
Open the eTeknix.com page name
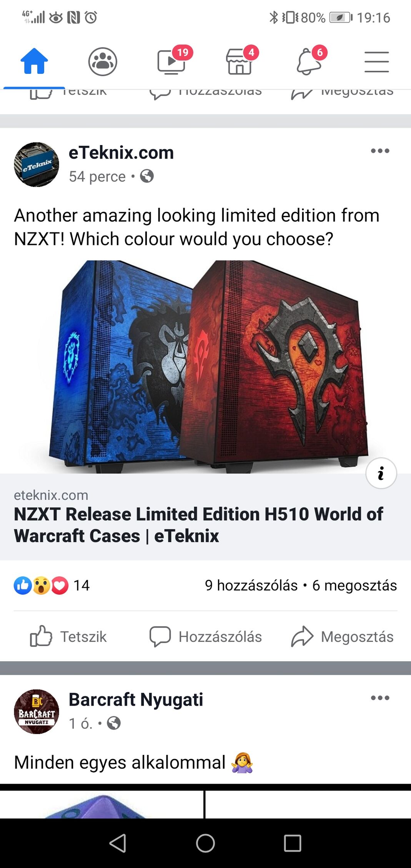pyautogui.click(x=121, y=153)
